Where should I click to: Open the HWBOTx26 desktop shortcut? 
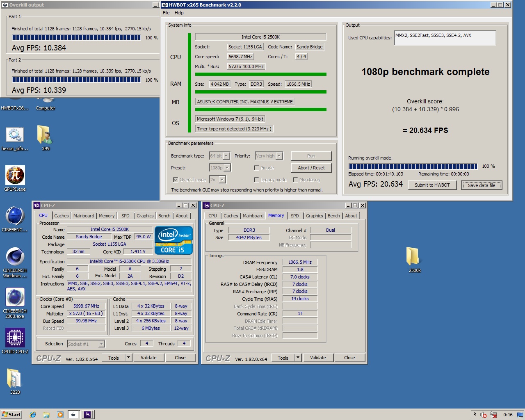15,105
